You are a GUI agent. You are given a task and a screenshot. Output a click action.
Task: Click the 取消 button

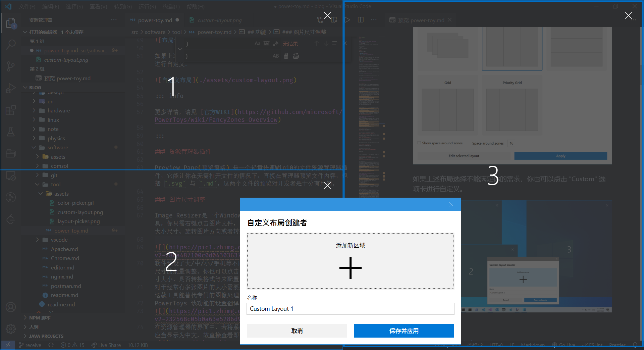(x=297, y=331)
